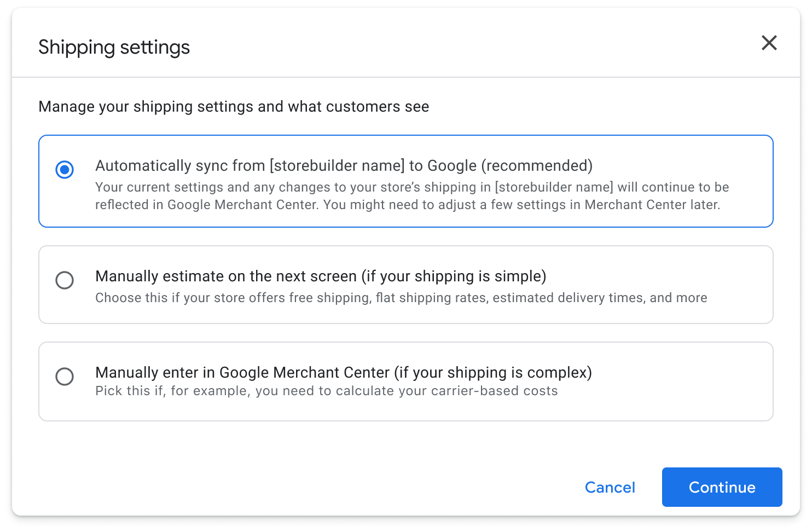Select the Automatically sync radio button
The width and height of the screenshot is (812, 532).
[x=65, y=170]
